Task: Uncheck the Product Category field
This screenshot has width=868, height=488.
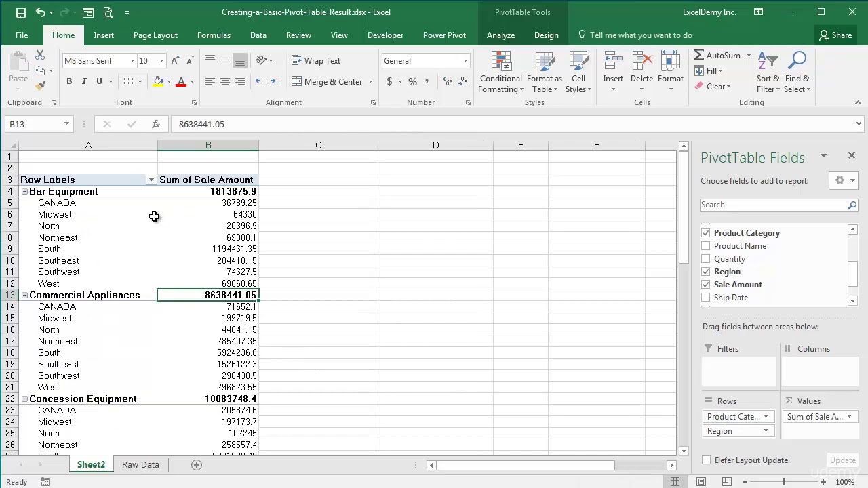Action: (706, 232)
